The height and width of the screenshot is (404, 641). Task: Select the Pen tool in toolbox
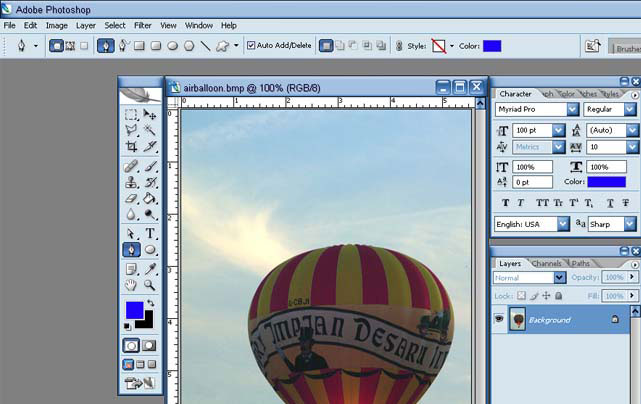(x=131, y=250)
